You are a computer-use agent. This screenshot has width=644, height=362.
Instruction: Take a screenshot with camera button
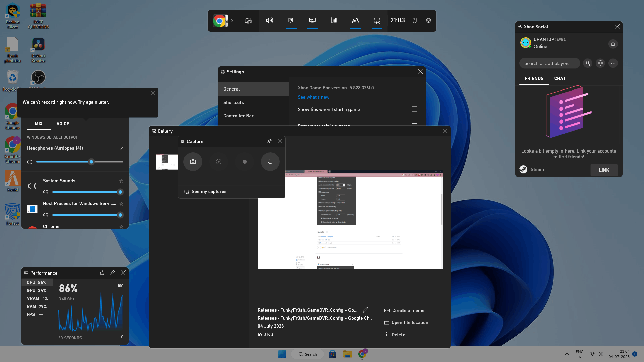tap(193, 162)
